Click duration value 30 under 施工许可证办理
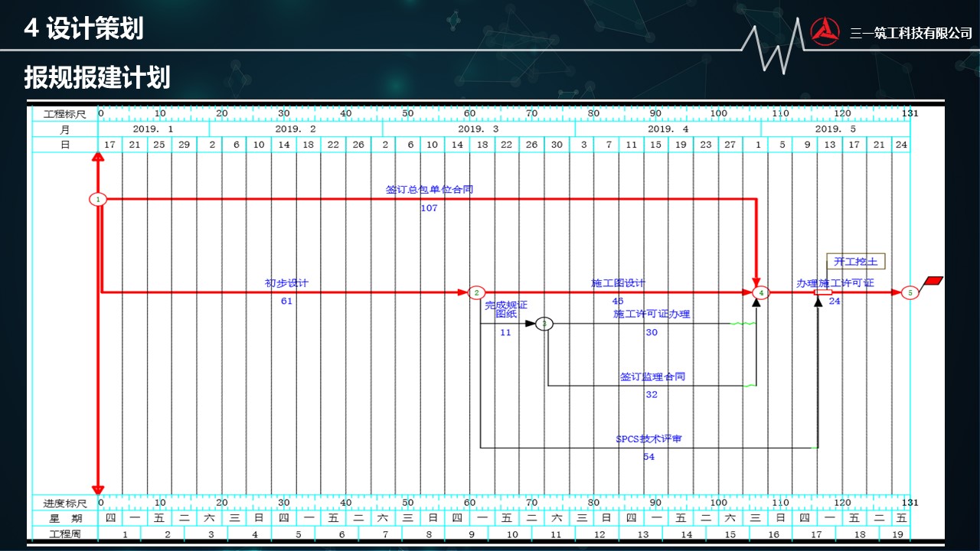Viewport: 980px width, 551px height. pyautogui.click(x=652, y=333)
